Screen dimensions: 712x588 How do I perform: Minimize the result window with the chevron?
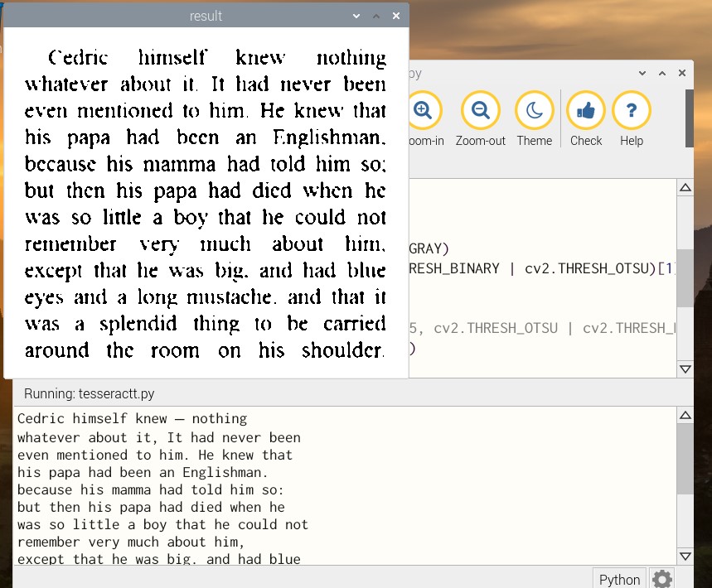coord(356,16)
